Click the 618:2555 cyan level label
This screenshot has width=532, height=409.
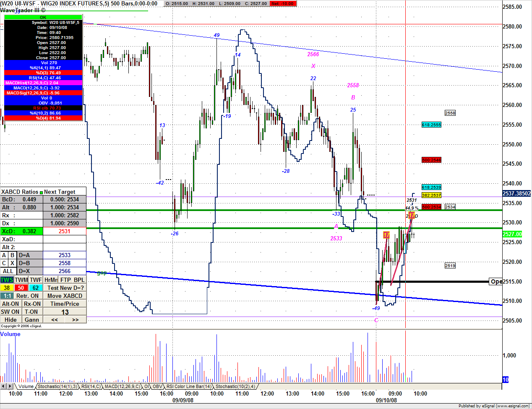point(431,125)
